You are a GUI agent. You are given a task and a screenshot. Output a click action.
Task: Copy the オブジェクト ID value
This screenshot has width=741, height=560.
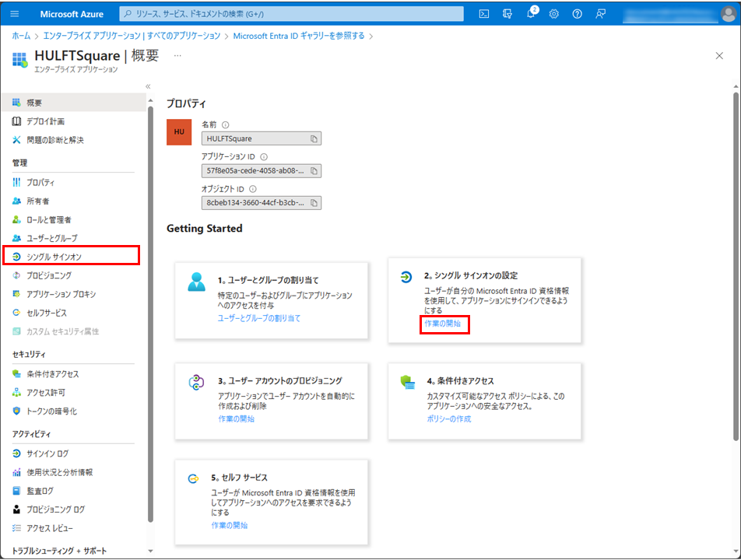click(x=314, y=203)
